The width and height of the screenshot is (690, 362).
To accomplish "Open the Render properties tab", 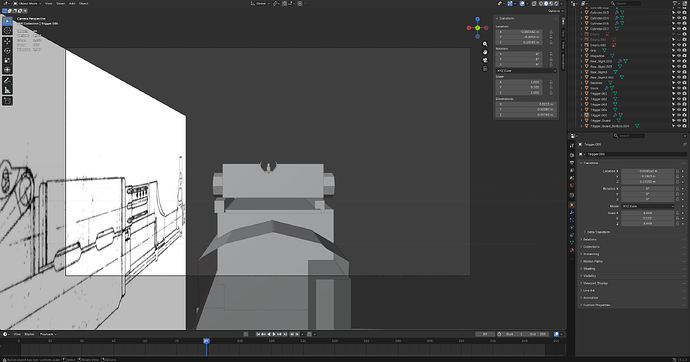I will [x=572, y=155].
